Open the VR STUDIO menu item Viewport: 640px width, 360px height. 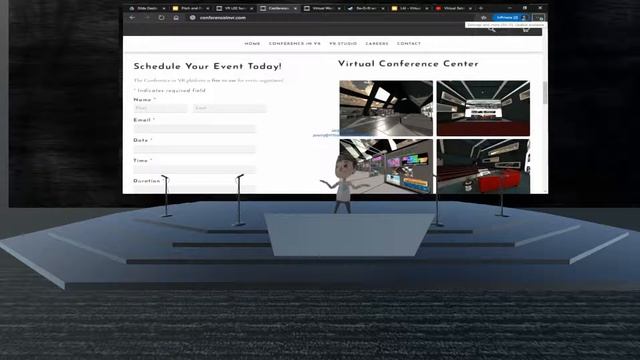[x=343, y=44]
